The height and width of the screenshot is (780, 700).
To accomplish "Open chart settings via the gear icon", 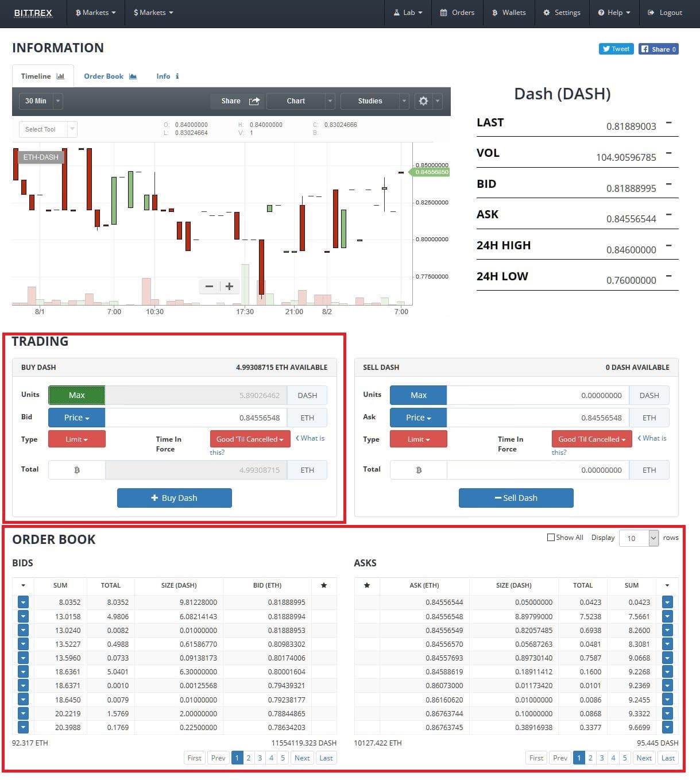I will pyautogui.click(x=423, y=101).
